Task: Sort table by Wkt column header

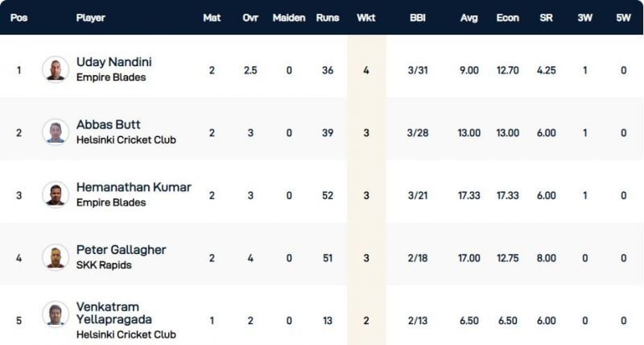Action: [x=365, y=18]
